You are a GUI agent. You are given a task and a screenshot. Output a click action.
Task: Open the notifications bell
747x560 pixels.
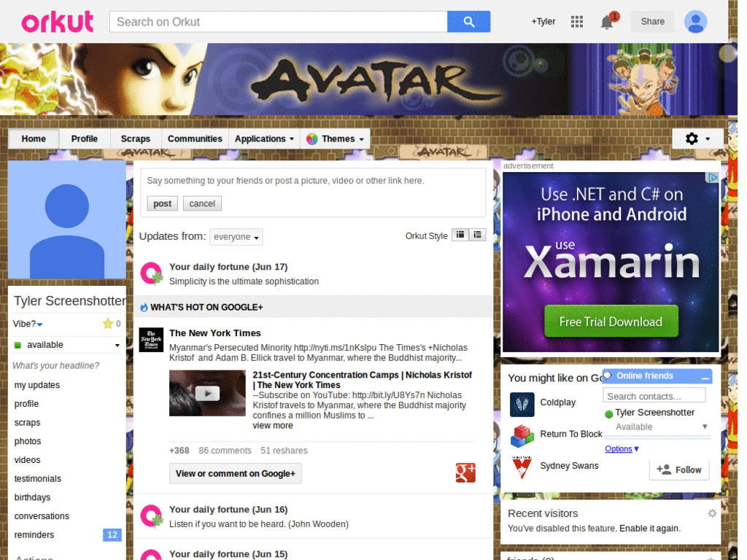pyautogui.click(x=606, y=22)
